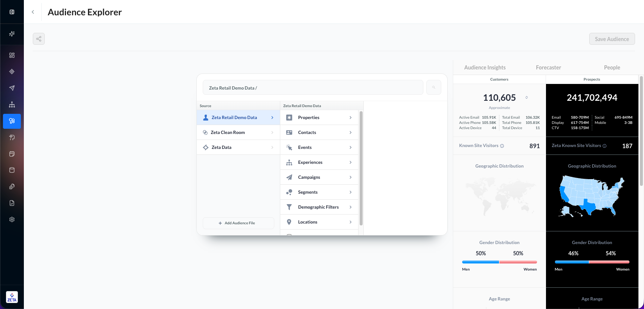Click the Prospects gender distribution bar
This screenshot has height=309, width=644.
[592, 262]
